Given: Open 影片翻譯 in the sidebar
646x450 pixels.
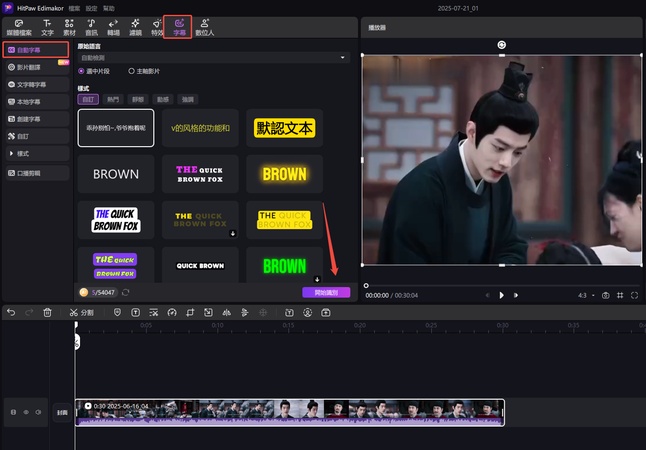Looking at the screenshot, I should 37,67.
